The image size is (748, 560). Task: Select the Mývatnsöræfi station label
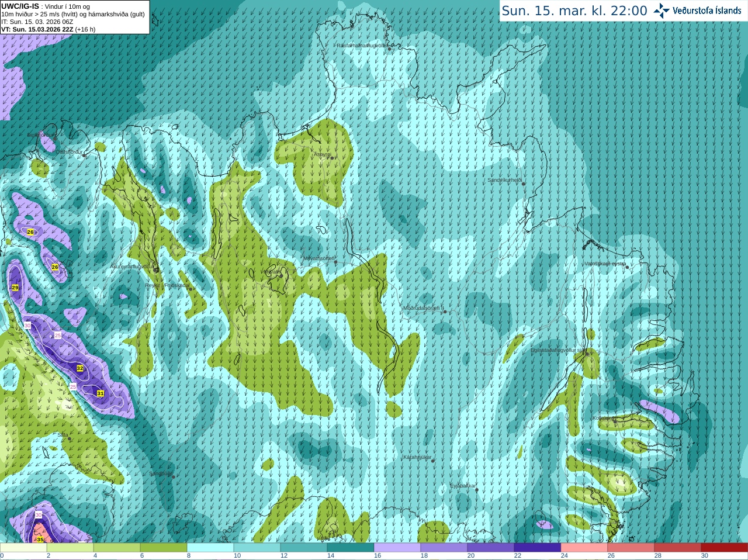(x=318, y=258)
